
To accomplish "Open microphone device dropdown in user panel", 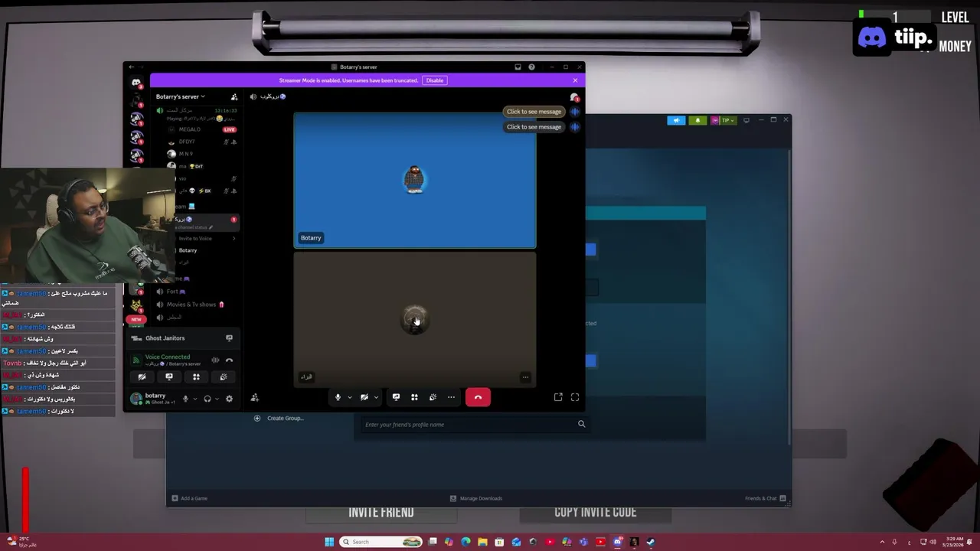I will click(195, 399).
